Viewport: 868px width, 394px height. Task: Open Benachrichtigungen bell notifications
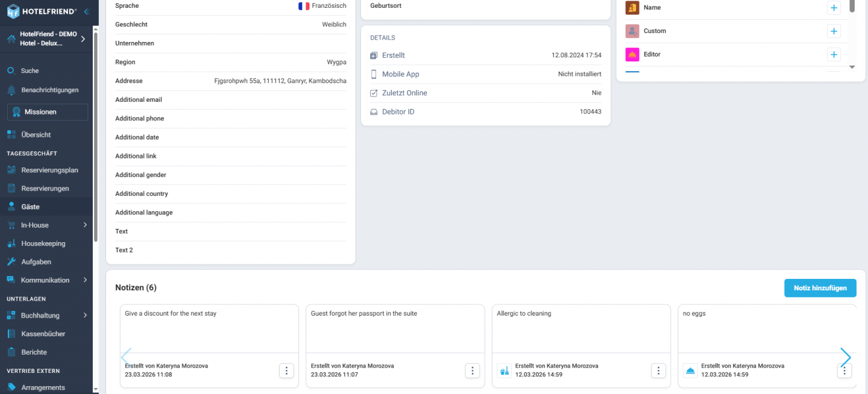(49, 90)
